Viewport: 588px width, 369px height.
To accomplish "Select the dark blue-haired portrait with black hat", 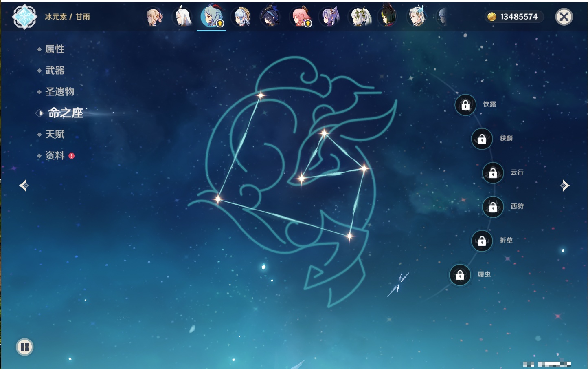I will (x=270, y=17).
